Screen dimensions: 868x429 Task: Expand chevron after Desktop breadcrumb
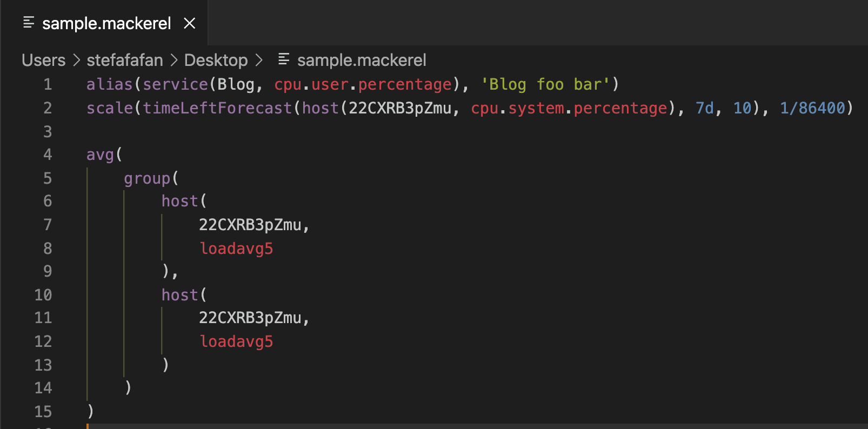coord(258,60)
